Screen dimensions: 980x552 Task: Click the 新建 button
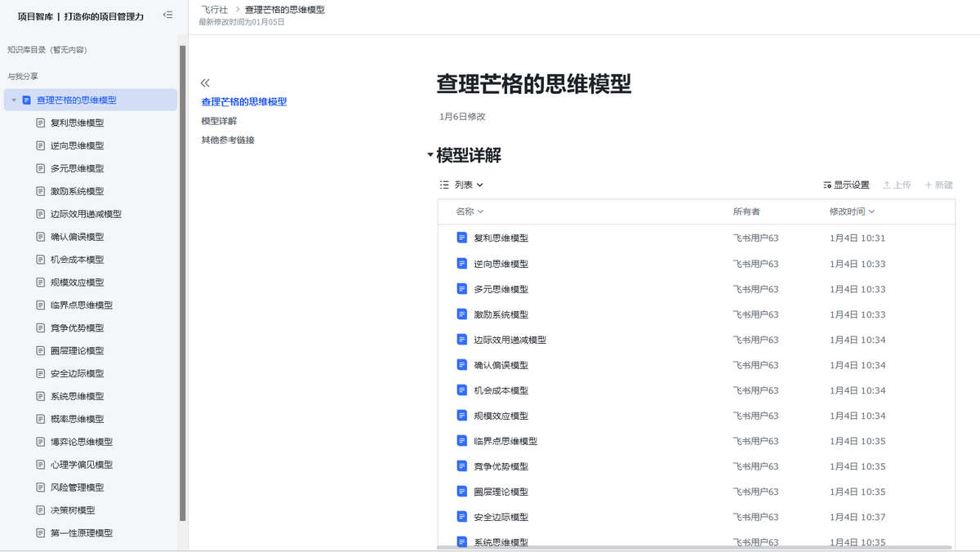(x=938, y=185)
